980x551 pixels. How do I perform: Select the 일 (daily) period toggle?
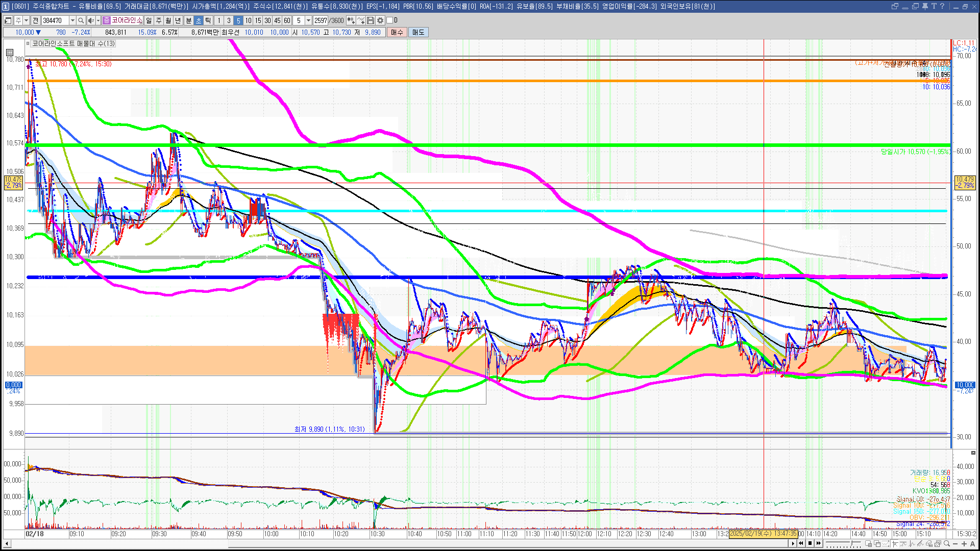(x=149, y=20)
